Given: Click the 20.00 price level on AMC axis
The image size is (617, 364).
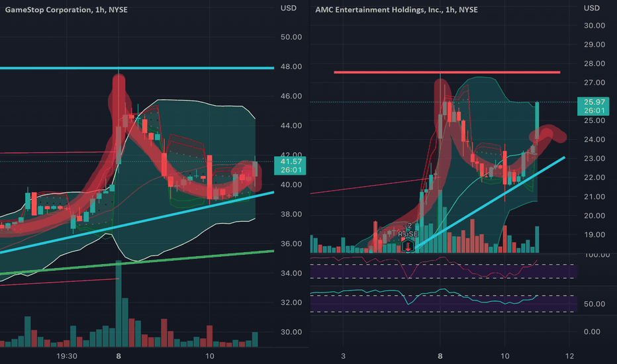Looking at the screenshot, I should click(x=594, y=216).
